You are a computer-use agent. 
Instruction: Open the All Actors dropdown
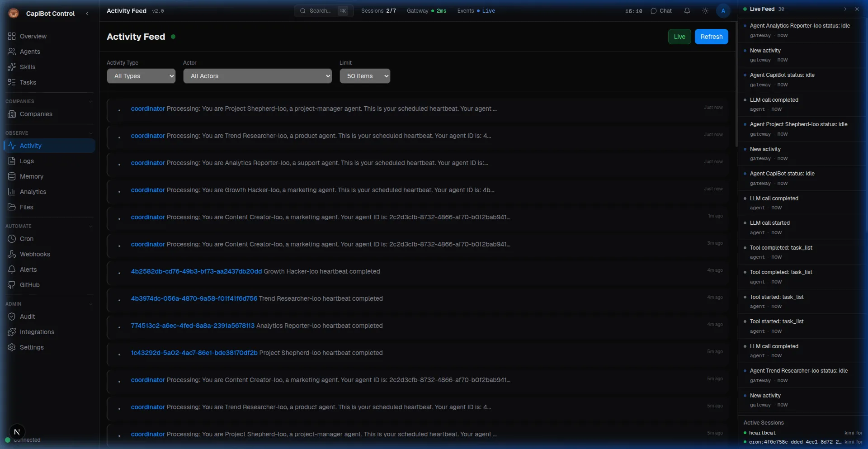(257, 76)
